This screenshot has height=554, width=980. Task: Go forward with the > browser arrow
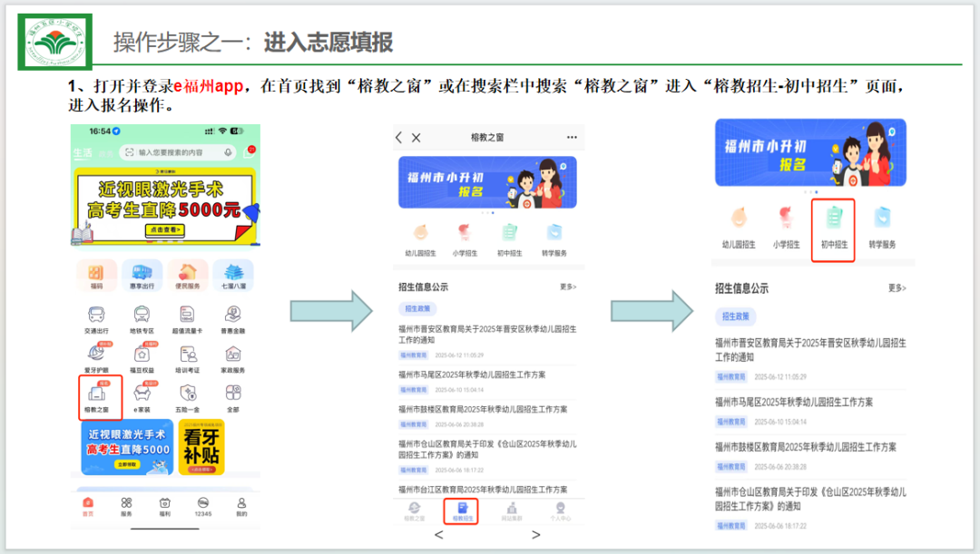click(535, 535)
